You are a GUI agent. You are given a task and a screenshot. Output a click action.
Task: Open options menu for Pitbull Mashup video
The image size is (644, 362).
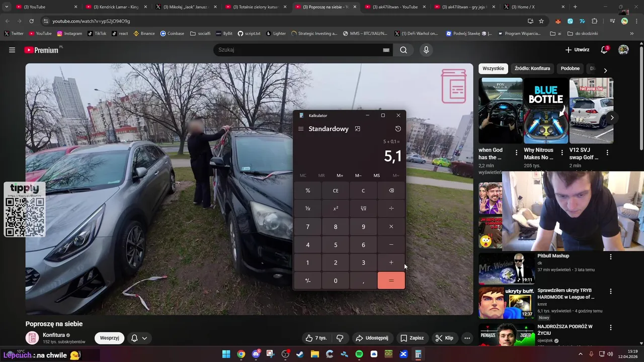tap(611, 257)
